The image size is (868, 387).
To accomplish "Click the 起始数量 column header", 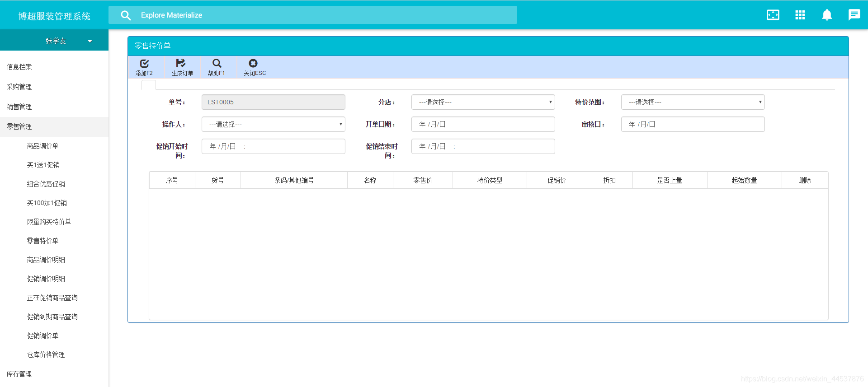I will (744, 180).
